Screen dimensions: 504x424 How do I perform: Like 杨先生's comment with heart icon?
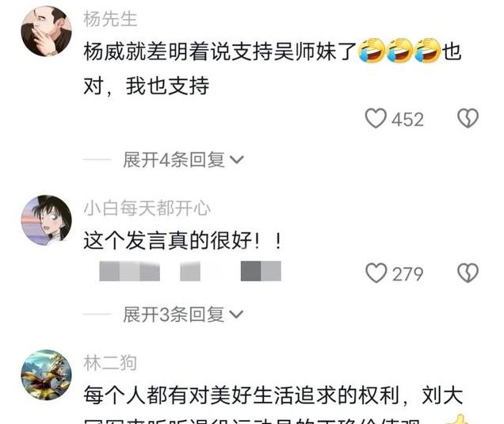point(376,118)
